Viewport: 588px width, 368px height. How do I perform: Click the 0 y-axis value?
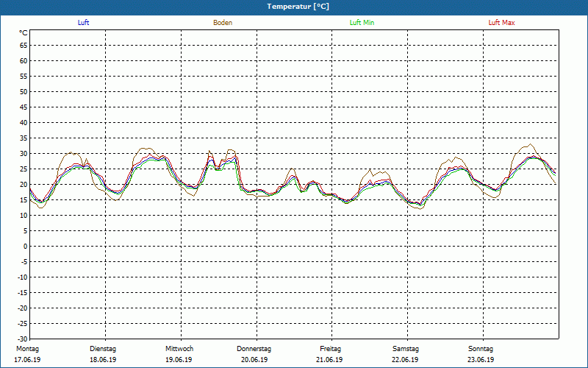coord(26,247)
